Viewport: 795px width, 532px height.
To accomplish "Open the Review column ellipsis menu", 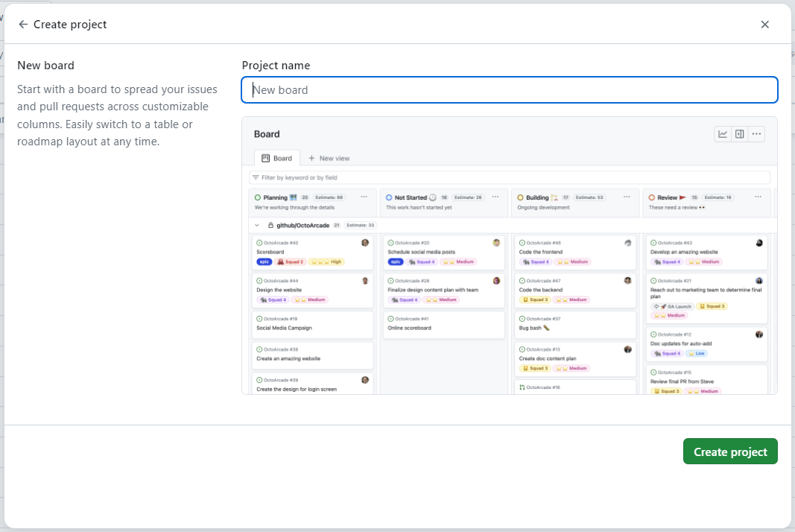I will [758, 197].
